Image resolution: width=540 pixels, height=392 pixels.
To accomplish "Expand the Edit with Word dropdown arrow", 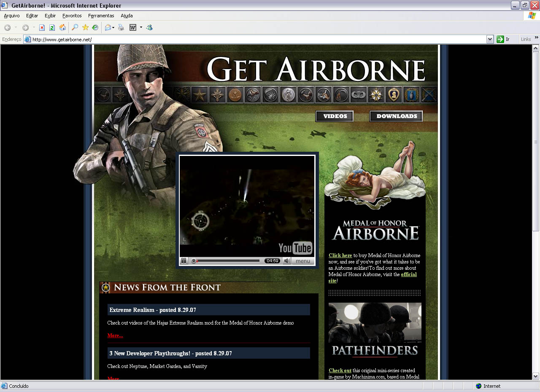I will 141,27.
